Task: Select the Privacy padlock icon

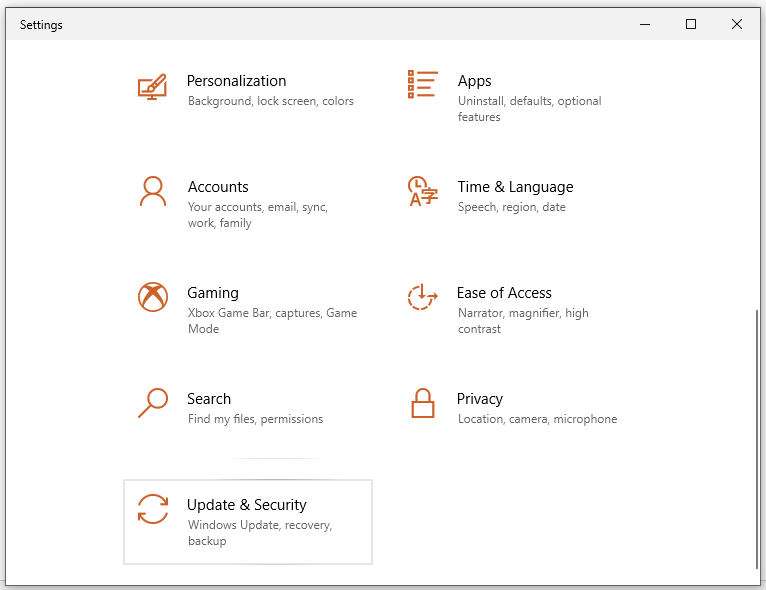Action: point(422,403)
